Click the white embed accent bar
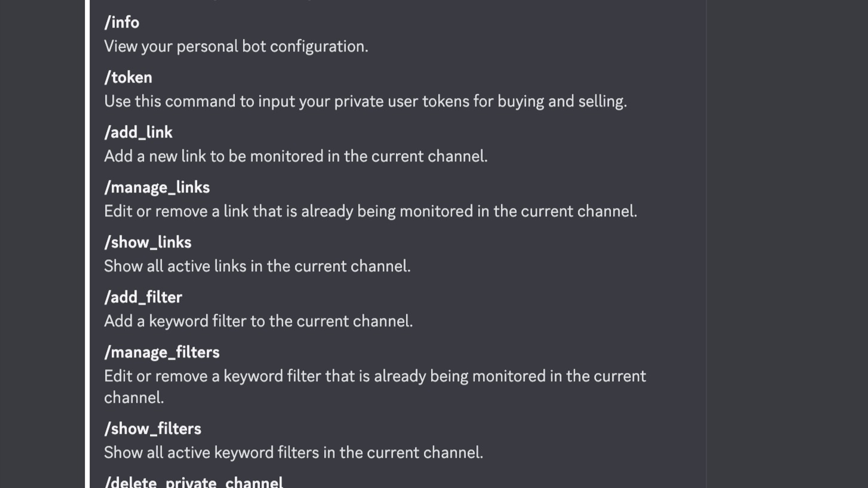 (x=87, y=244)
